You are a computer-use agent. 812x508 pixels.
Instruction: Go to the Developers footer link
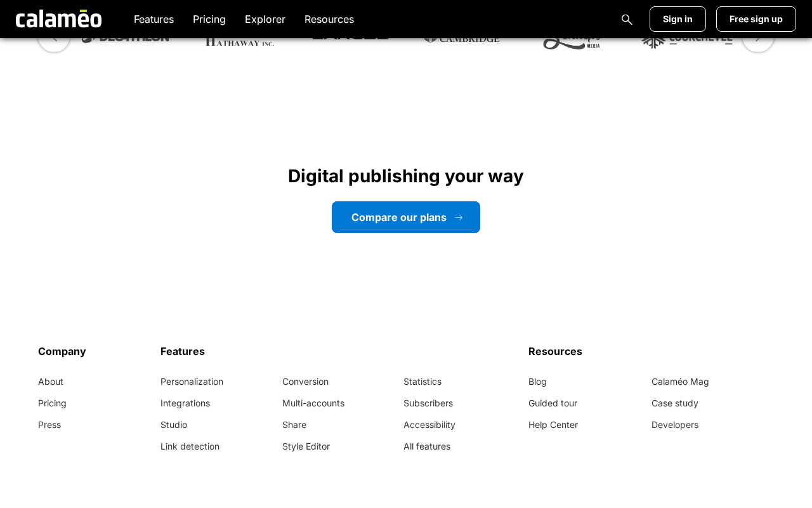pyautogui.click(x=675, y=425)
